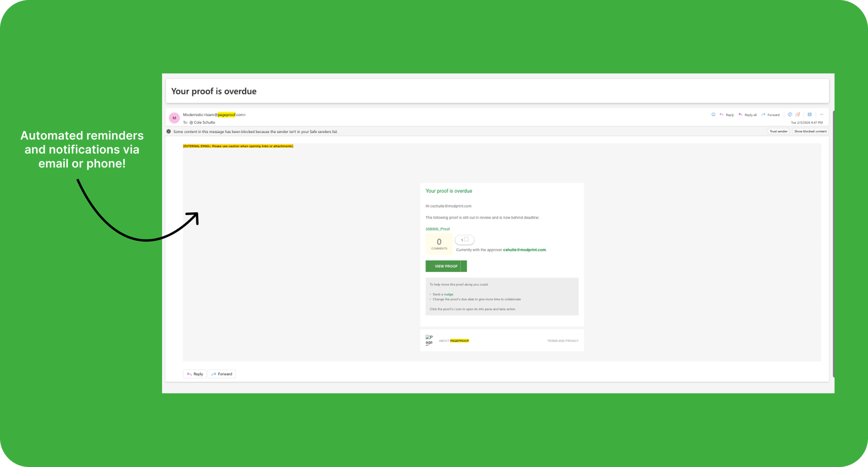This screenshot has height=467, width=868.
Task: Click Show blocked content button
Action: pyautogui.click(x=810, y=131)
